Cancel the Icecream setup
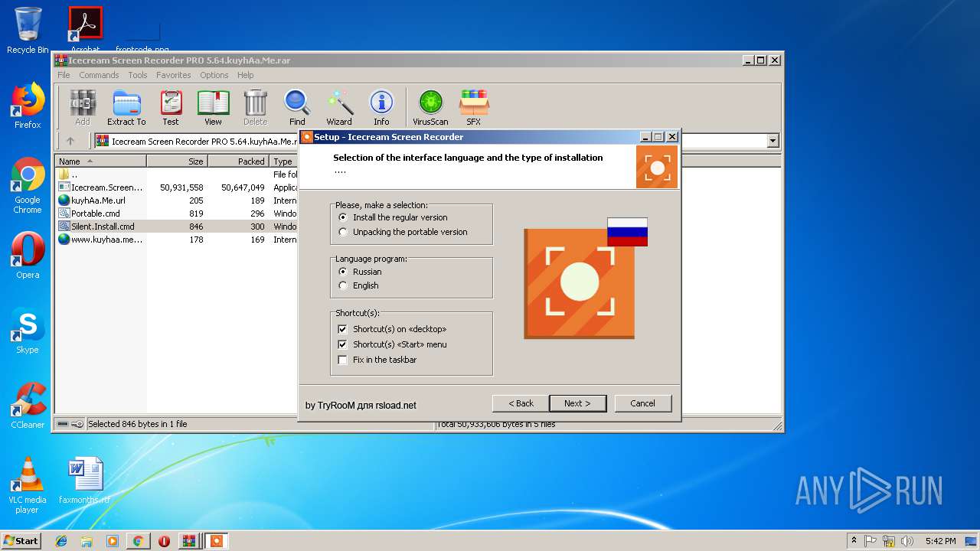980x551 pixels. point(642,403)
